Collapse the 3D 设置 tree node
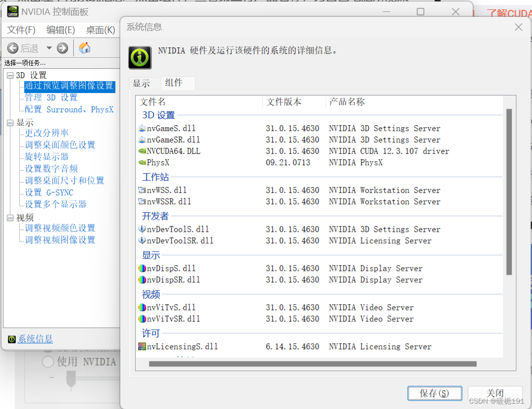 (10, 75)
